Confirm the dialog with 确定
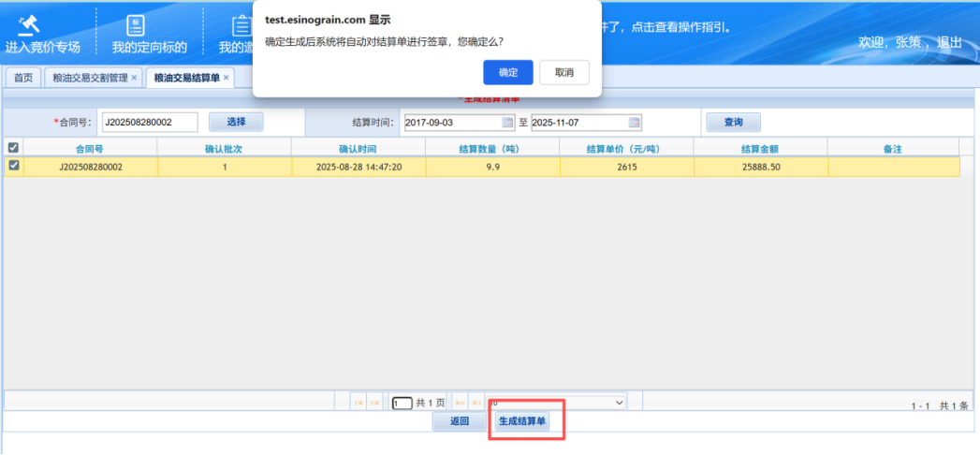The image size is (980, 455). click(508, 72)
